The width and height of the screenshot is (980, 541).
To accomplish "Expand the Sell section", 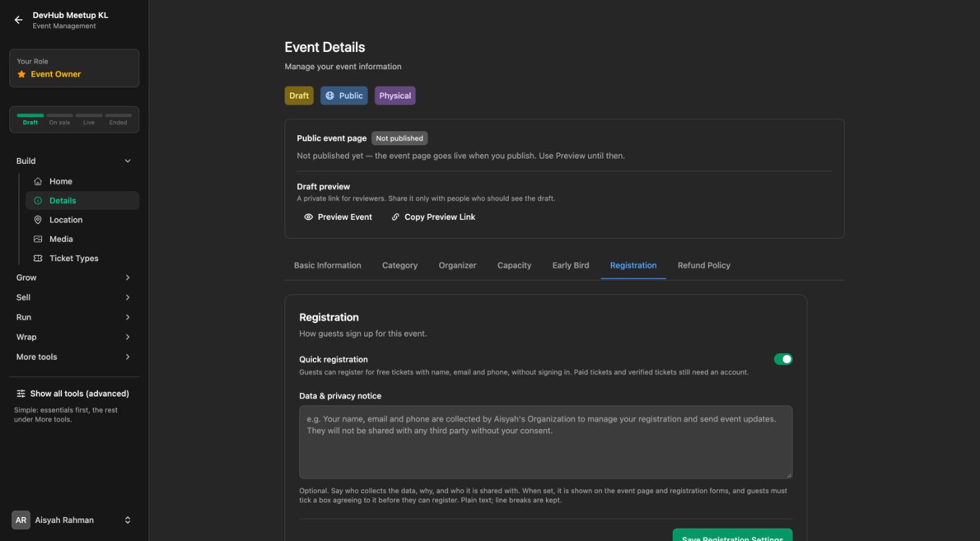I will [74, 297].
